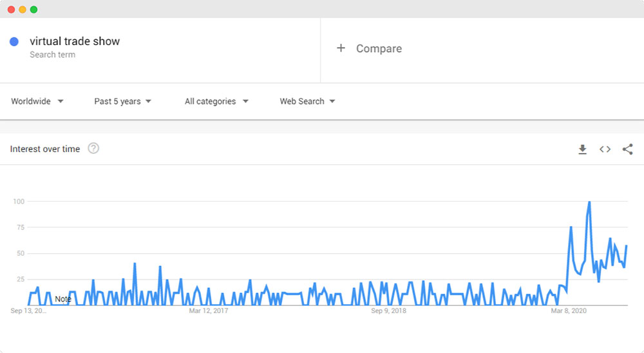The height and width of the screenshot is (353, 644).
Task: Click the yellow minimize window button
Action: (22, 10)
